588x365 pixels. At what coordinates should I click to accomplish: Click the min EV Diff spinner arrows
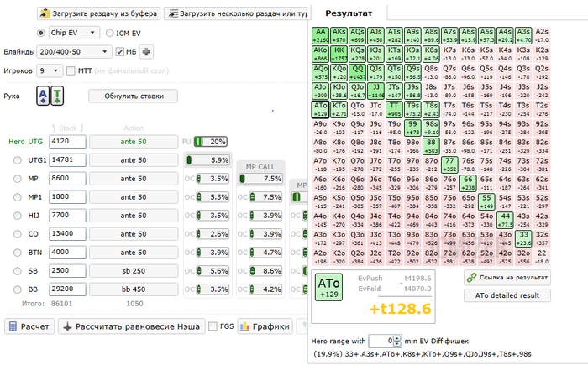point(398,341)
